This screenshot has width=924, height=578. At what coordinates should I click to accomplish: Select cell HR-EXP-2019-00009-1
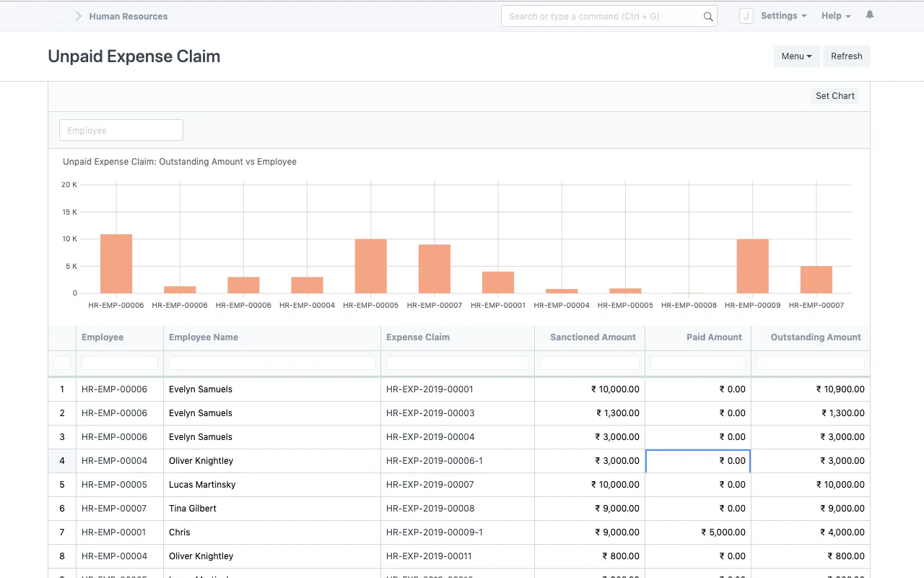pos(435,532)
